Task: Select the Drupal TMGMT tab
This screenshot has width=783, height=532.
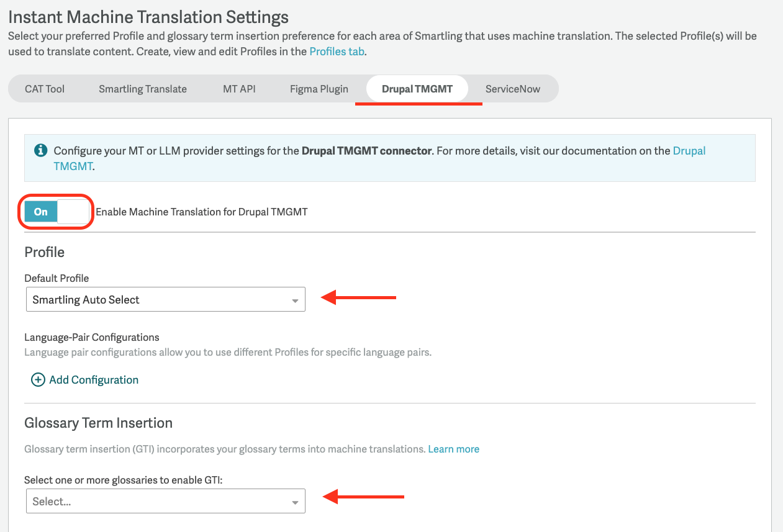Action: pyautogui.click(x=417, y=89)
